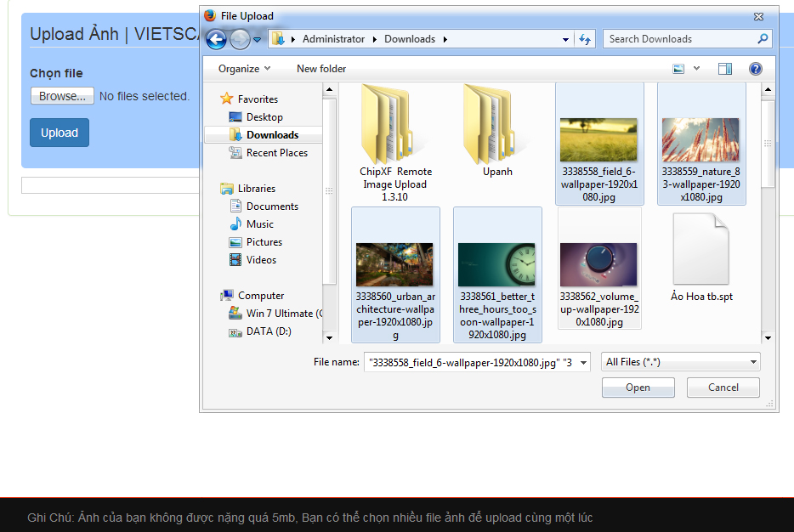Screen dimensions: 794x532
Task: Select Desktop under Favorites
Action: pyautogui.click(x=264, y=117)
